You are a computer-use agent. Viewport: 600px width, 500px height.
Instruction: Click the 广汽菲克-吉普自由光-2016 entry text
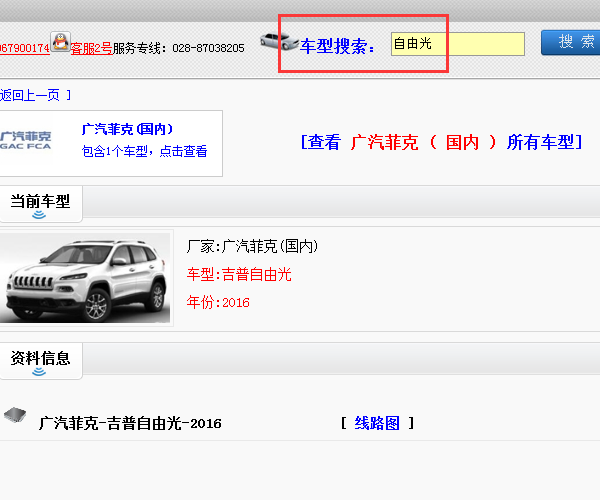130,423
